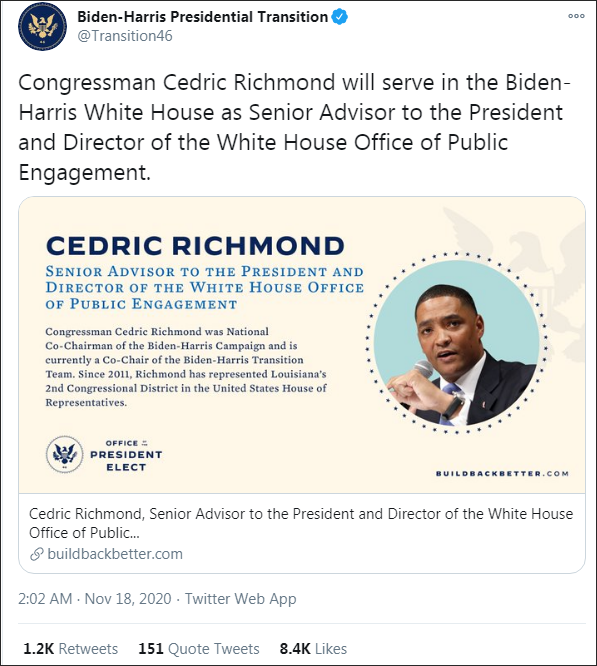Click the 2:02 AM timestamp
Image resolution: width=597 pixels, height=666 pixels.
point(45,598)
